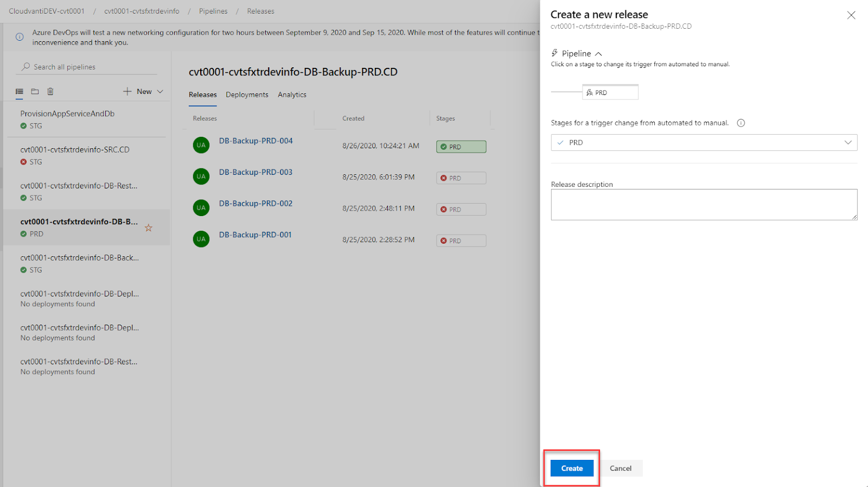Click the pipeline title cvt0001-cvtsfxtrdevinfo-DB-Backup-PRD.CD

293,72
